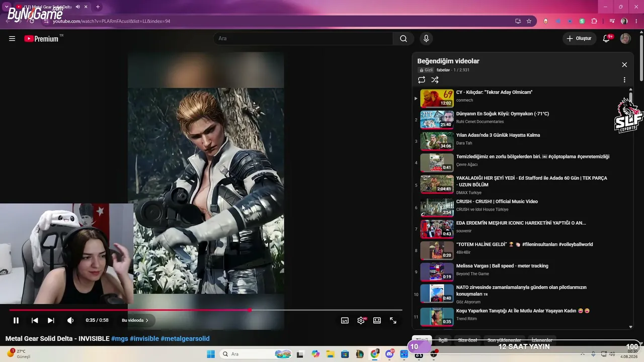Open thumbnail of Temizlediğimiz en zorlu bölgelerden video
The image size is (644, 362).
pos(437,162)
